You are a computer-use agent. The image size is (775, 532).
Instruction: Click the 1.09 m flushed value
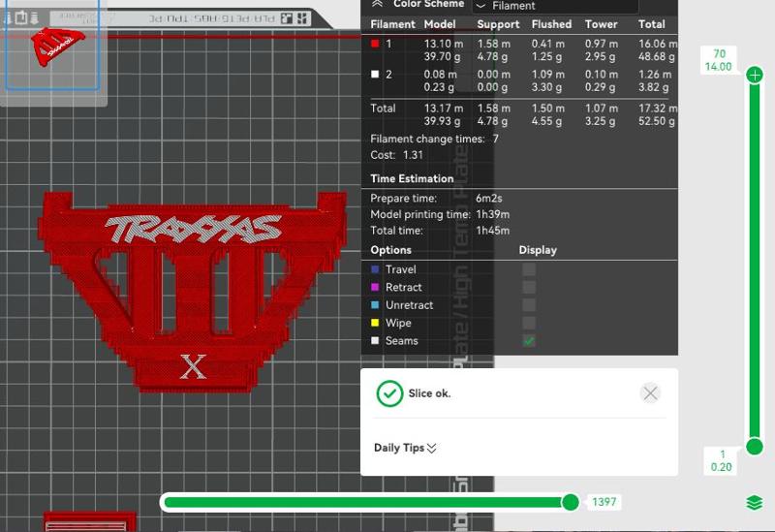tap(548, 75)
